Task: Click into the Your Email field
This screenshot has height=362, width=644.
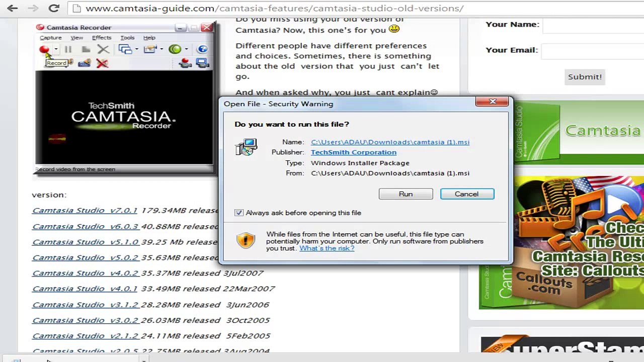Action: coord(593,51)
